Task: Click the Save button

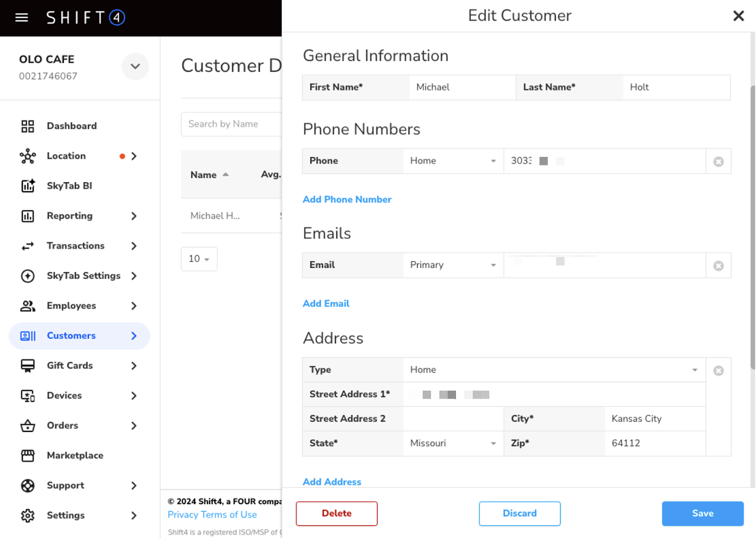Action: pos(702,514)
